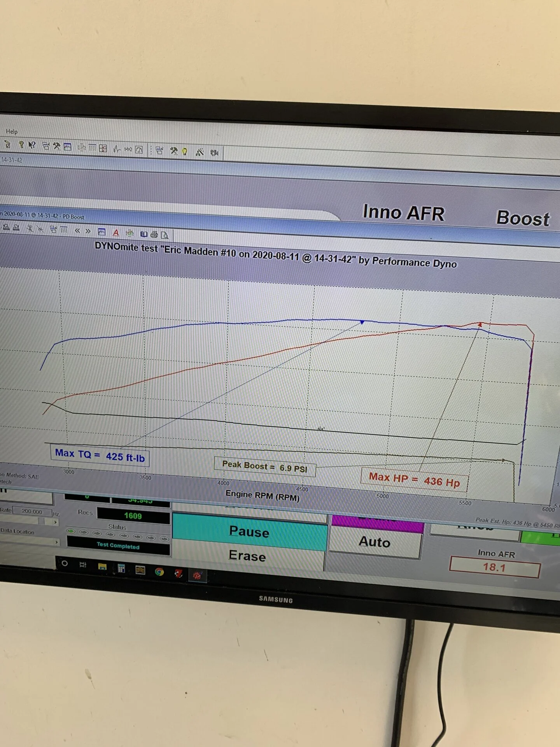Click the wizard wand icon in main toolbar
Screen dimensions: 560x747
tap(199, 152)
